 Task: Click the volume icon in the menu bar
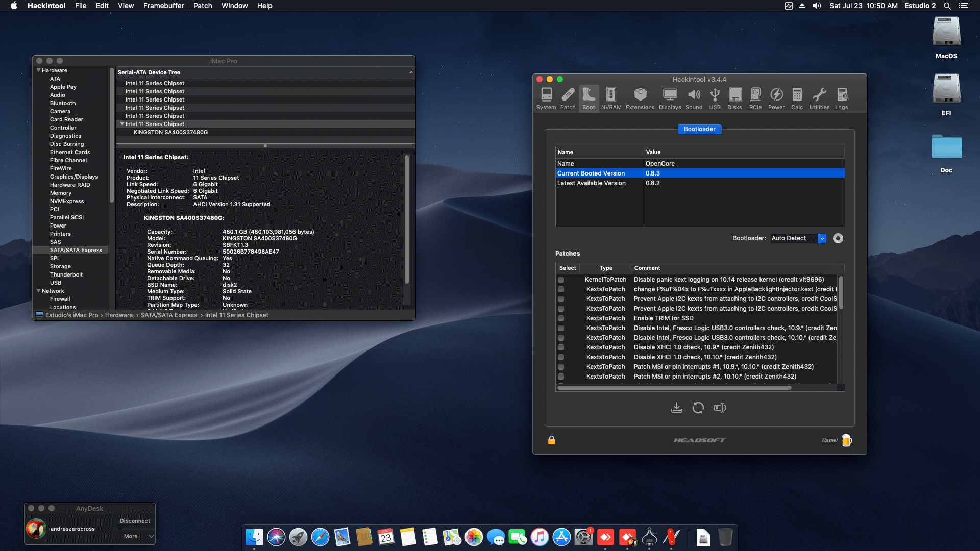(x=817, y=6)
